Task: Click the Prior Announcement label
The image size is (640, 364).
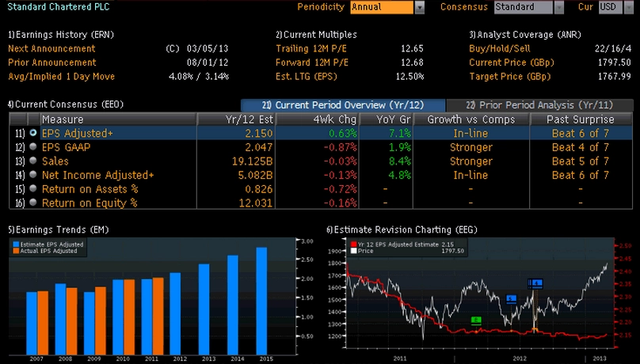Action: coord(52,63)
